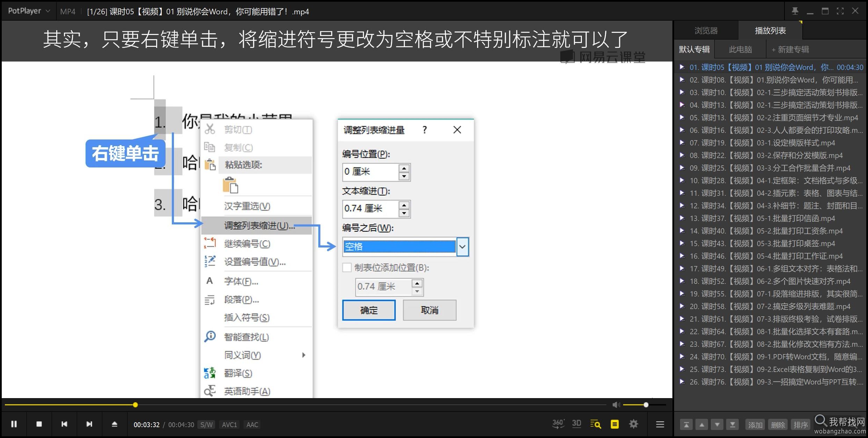The height and width of the screenshot is (438, 868).
Task: Toggle the yellow playlist panel icon
Action: [x=615, y=424]
